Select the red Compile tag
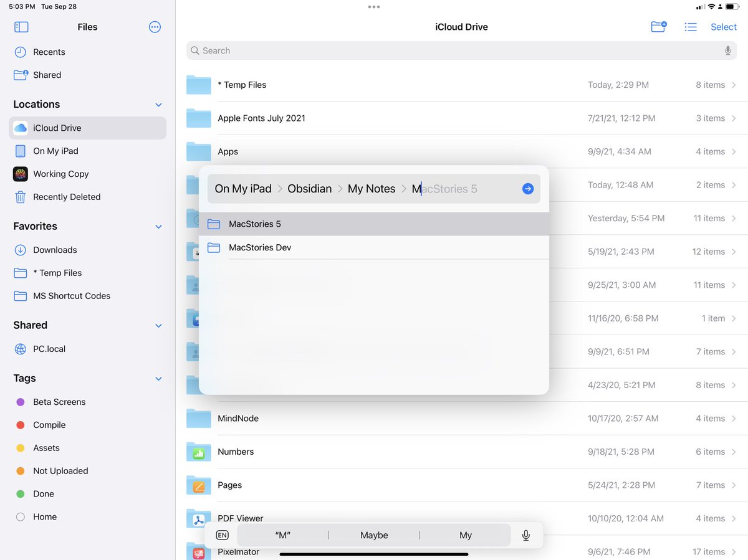Image resolution: width=748 pixels, height=560 pixels. (87, 425)
